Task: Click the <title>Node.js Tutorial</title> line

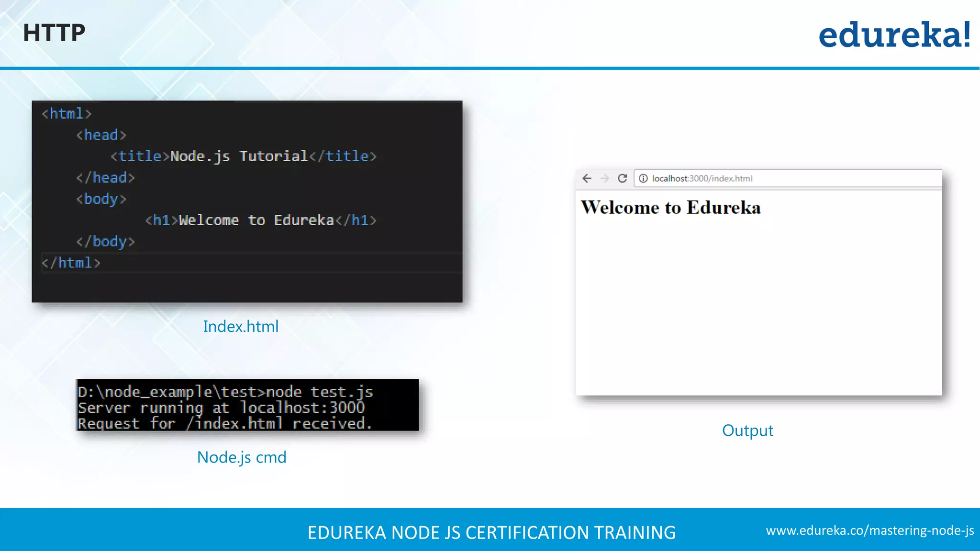Action: coord(244,156)
